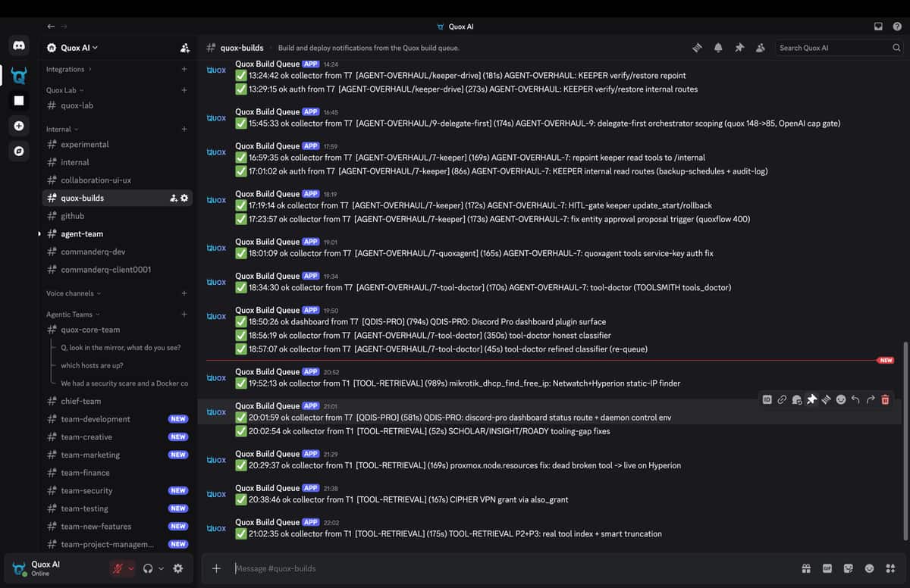
Task: Open thread 'Q, look in the mirror'
Action: pyautogui.click(x=121, y=348)
